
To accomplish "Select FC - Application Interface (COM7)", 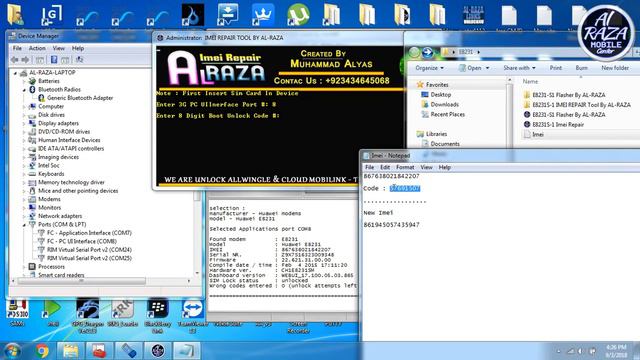I will point(89,233).
